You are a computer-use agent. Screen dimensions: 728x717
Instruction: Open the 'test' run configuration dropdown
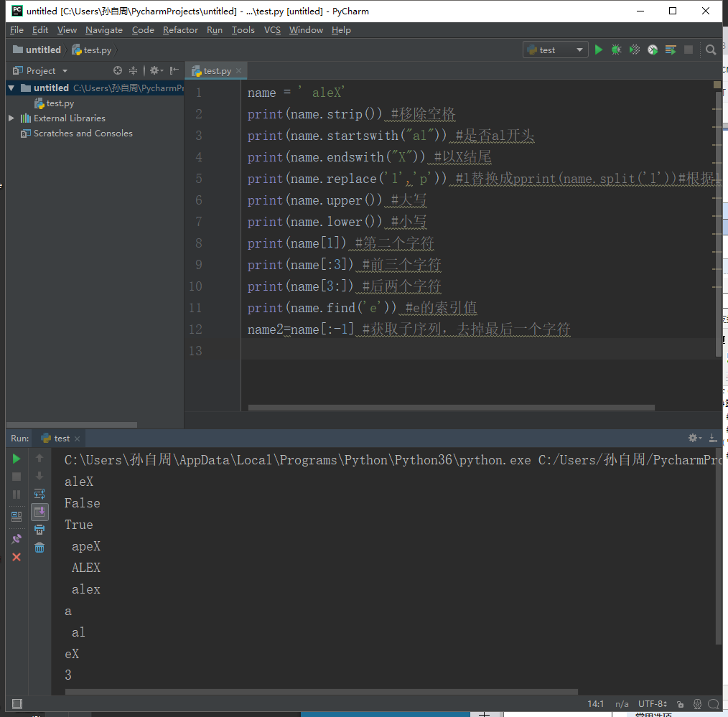(555, 50)
